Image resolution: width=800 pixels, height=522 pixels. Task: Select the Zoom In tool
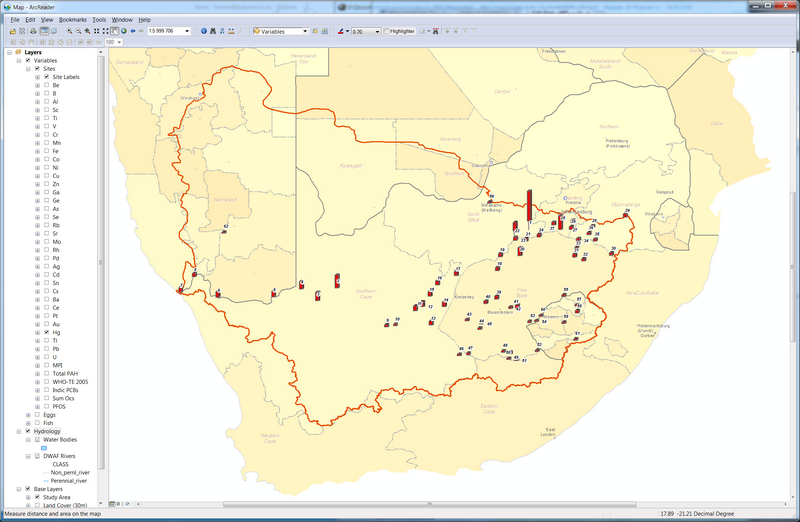click(x=69, y=31)
